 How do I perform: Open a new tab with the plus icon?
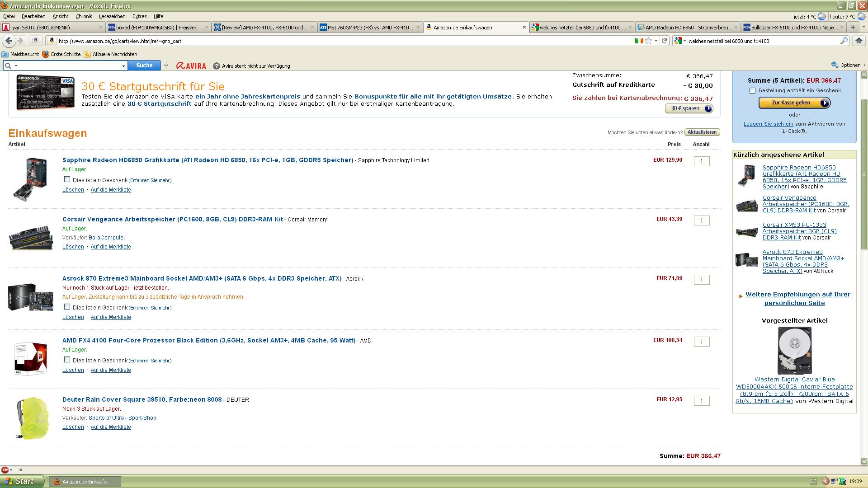tap(853, 27)
